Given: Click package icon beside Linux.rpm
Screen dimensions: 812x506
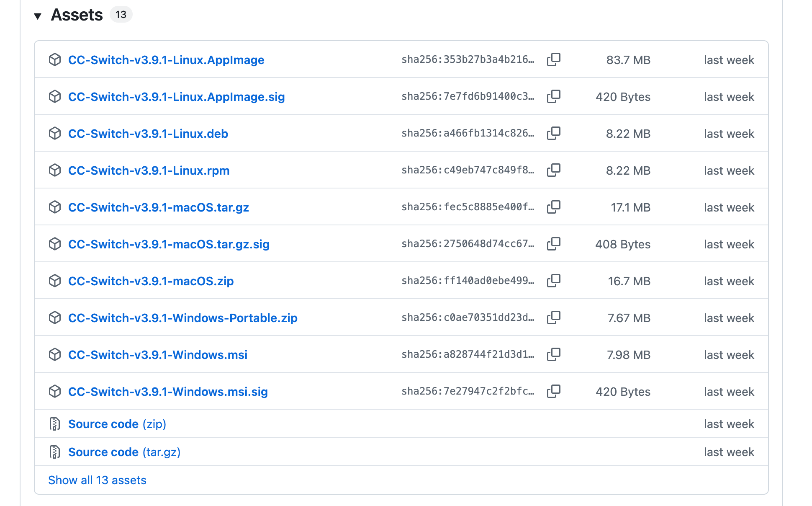Looking at the screenshot, I should point(55,170).
